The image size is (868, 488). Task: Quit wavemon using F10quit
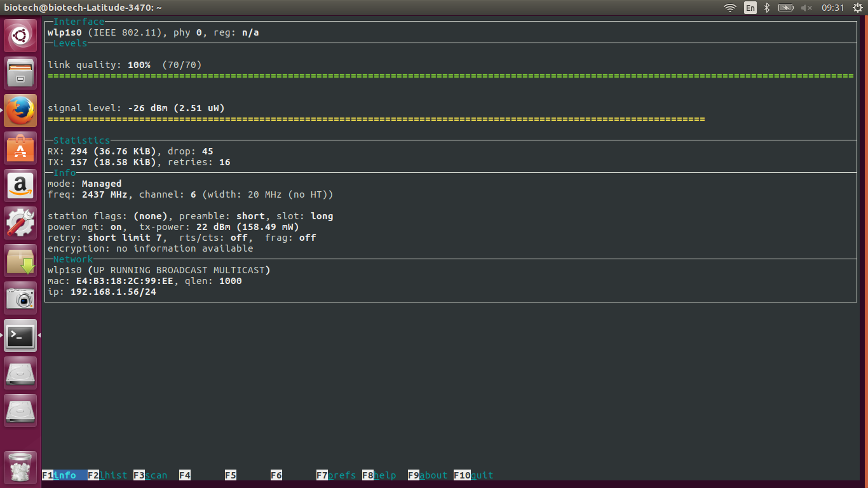point(473,475)
